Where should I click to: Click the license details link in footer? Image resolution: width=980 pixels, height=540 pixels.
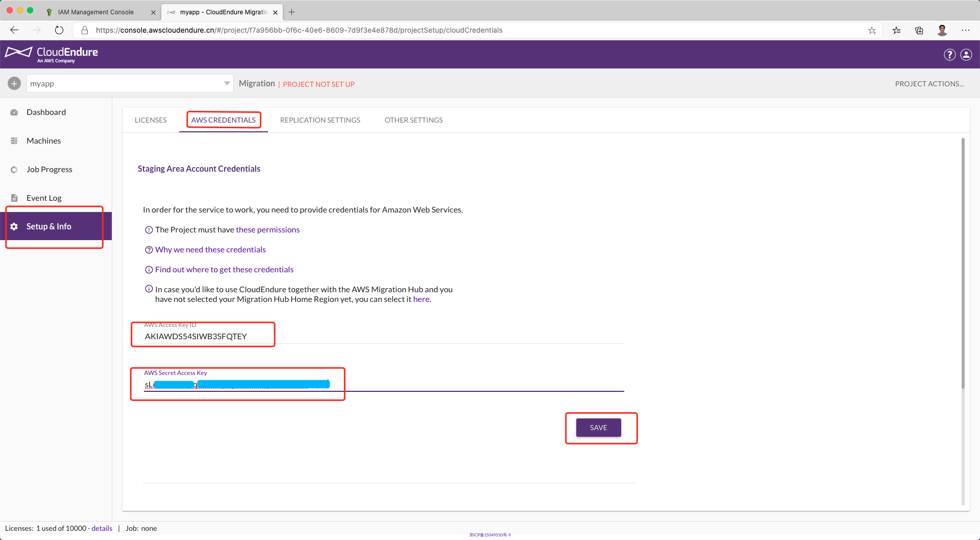[102, 528]
